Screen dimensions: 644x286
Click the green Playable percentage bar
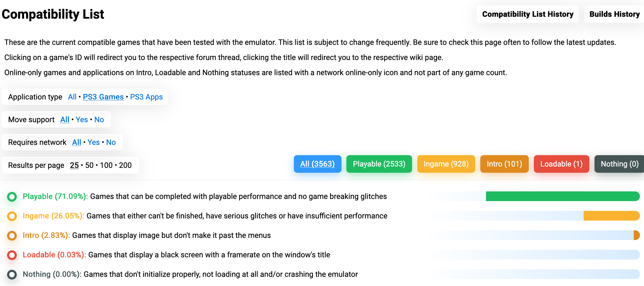(x=563, y=196)
